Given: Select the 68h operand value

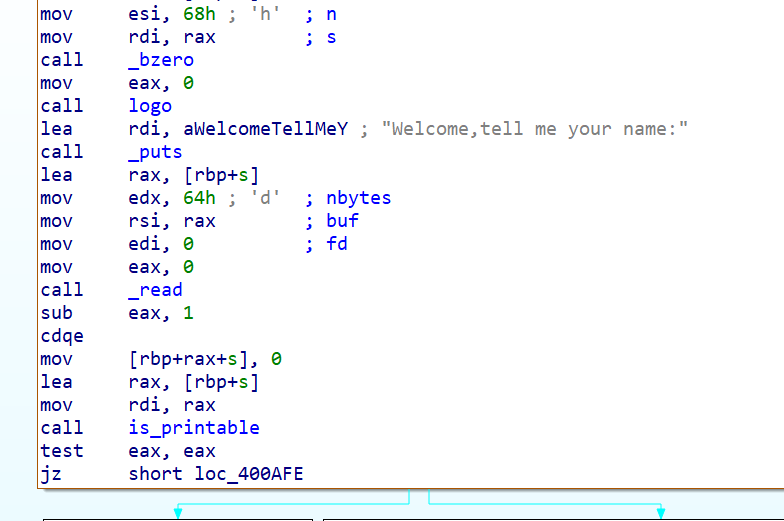Looking at the screenshot, I should (x=199, y=14).
